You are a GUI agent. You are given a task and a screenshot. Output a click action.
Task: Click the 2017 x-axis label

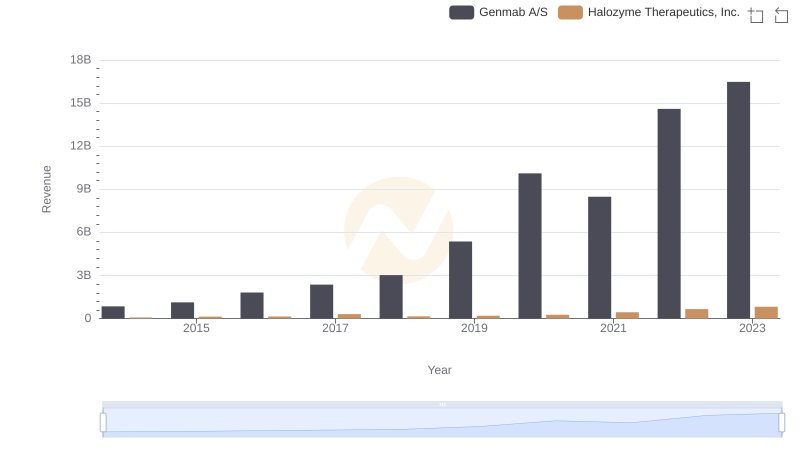(335, 328)
